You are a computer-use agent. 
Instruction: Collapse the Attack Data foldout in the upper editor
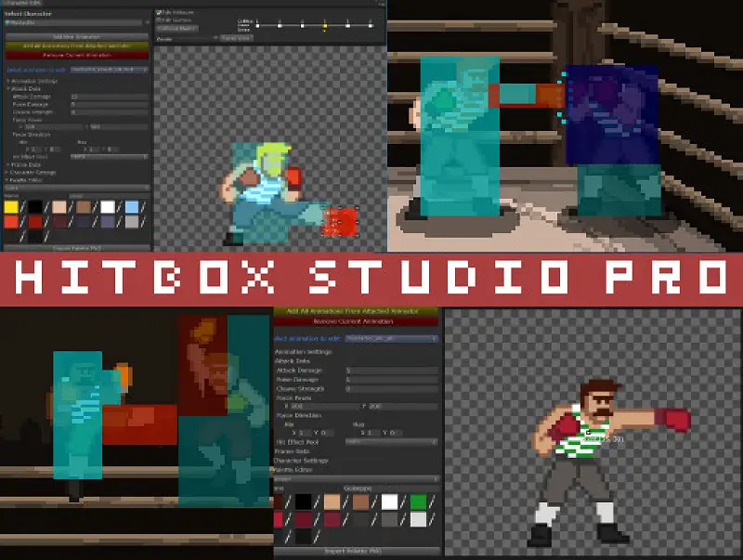pos(8,88)
